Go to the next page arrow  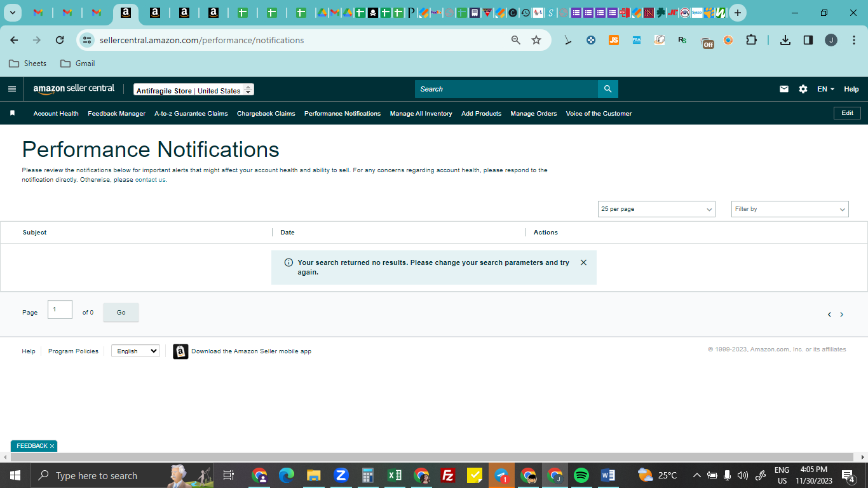[x=842, y=315]
